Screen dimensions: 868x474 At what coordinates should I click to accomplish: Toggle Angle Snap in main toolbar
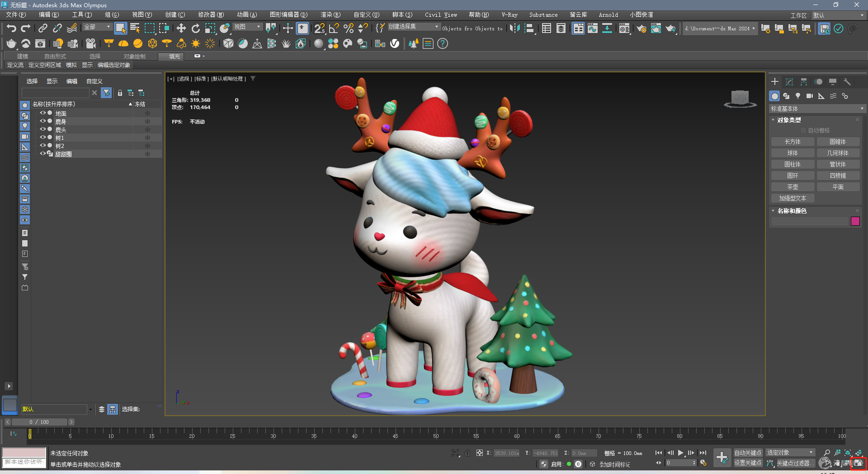[x=334, y=28]
